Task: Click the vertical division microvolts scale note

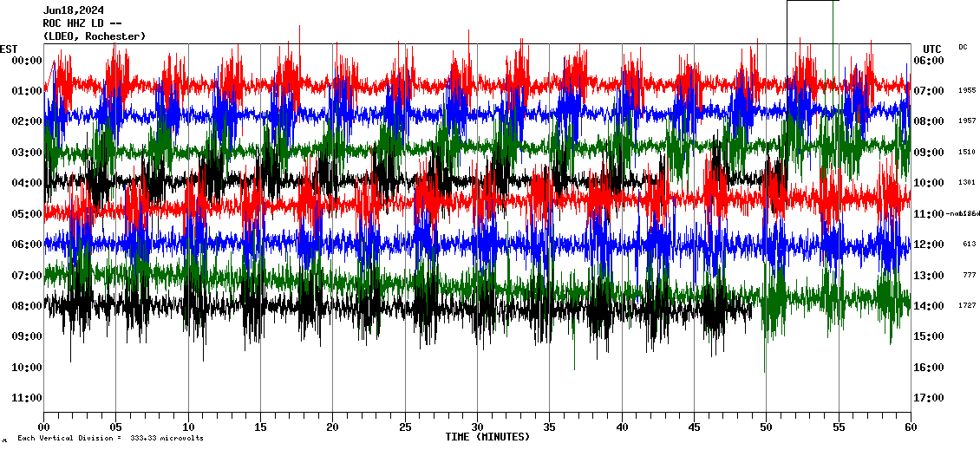Action: pos(110,439)
